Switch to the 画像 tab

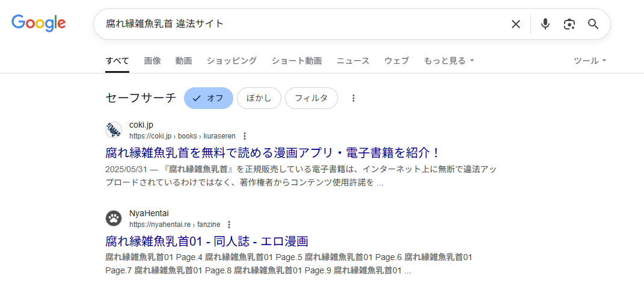pos(152,61)
